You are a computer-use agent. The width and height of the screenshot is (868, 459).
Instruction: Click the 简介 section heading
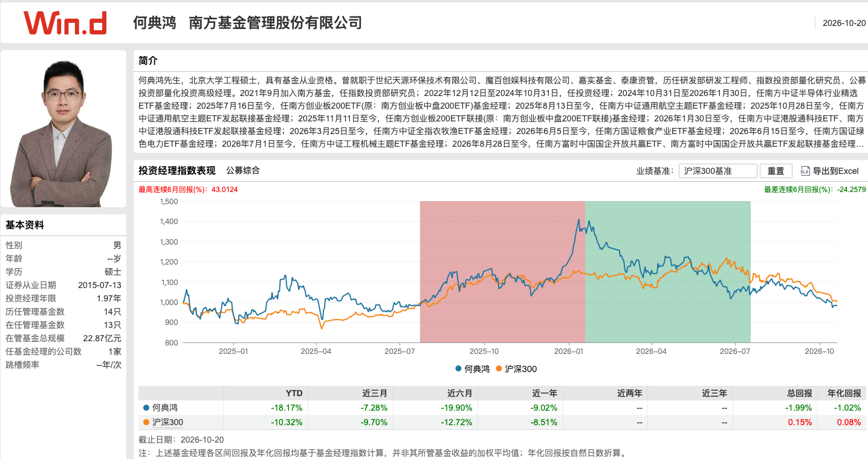coord(148,60)
